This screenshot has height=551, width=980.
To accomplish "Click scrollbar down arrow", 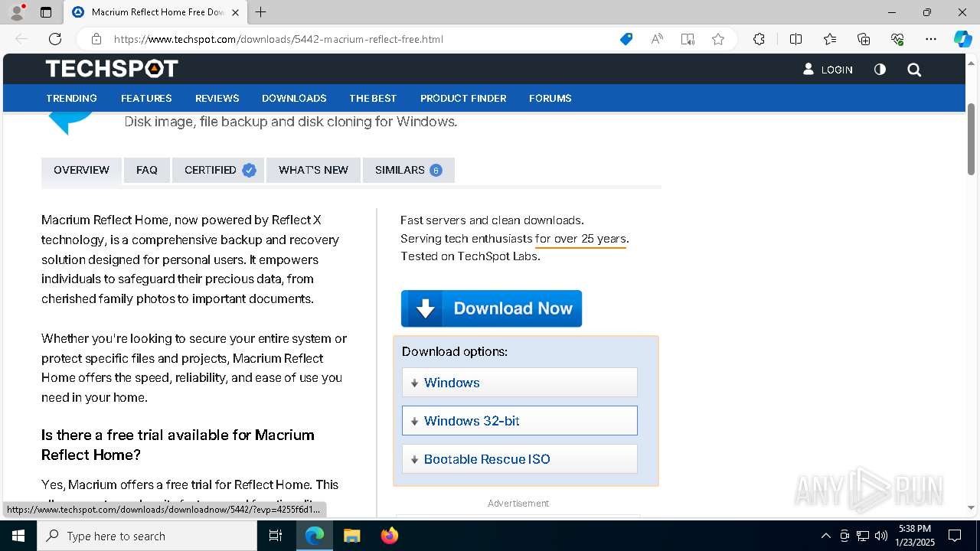I will tap(971, 507).
